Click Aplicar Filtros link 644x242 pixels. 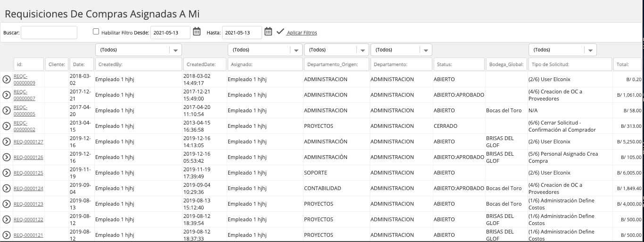coord(302,33)
